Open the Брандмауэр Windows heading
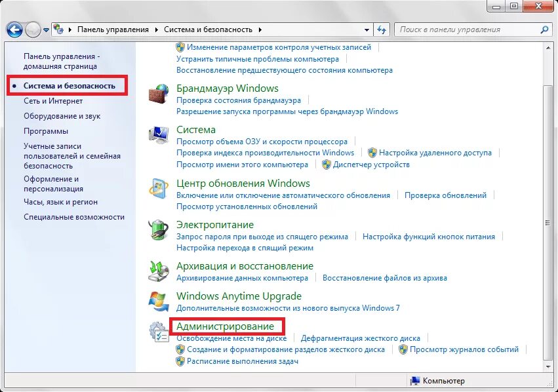The width and height of the screenshot is (558, 392). (228, 88)
